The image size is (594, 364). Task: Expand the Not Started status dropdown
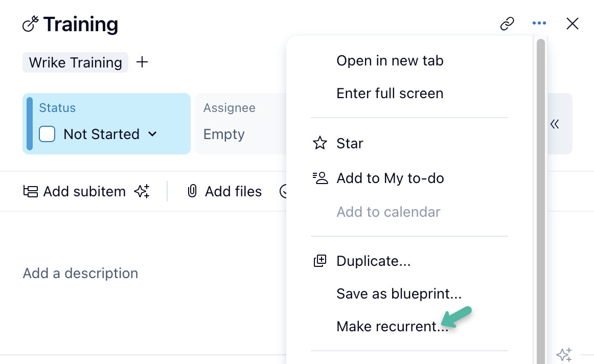coord(152,134)
